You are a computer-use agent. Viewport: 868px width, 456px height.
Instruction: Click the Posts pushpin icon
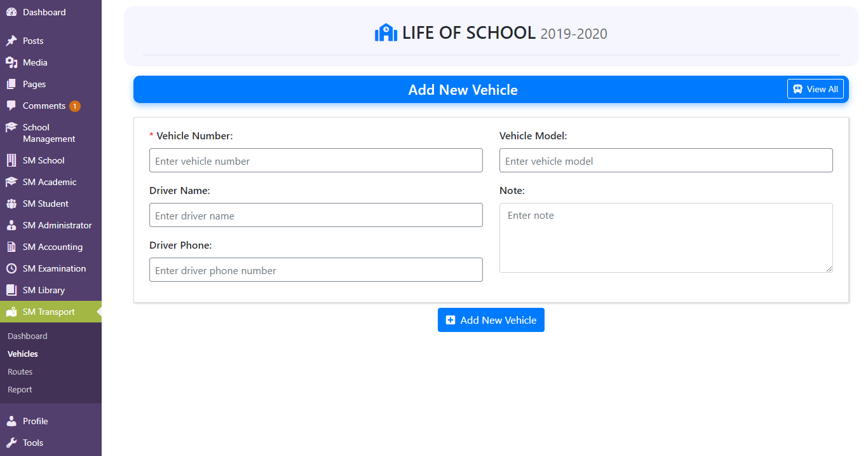tap(11, 41)
